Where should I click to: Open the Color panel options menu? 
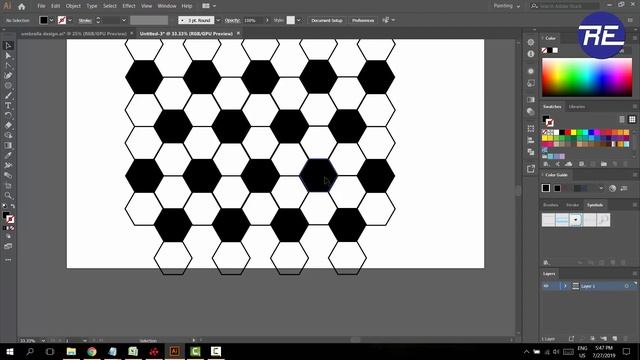pos(635,38)
